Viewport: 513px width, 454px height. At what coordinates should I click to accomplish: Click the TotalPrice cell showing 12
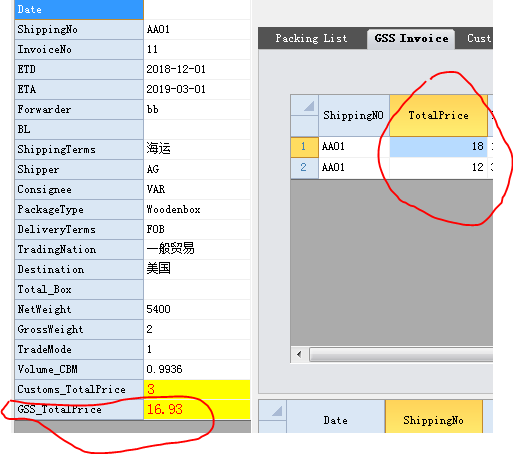[x=438, y=168]
